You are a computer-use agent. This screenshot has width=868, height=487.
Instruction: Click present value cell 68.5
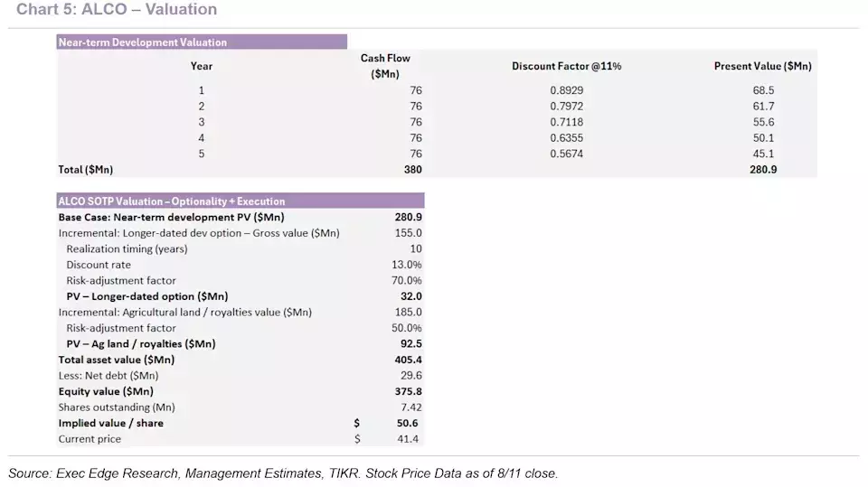click(x=763, y=90)
